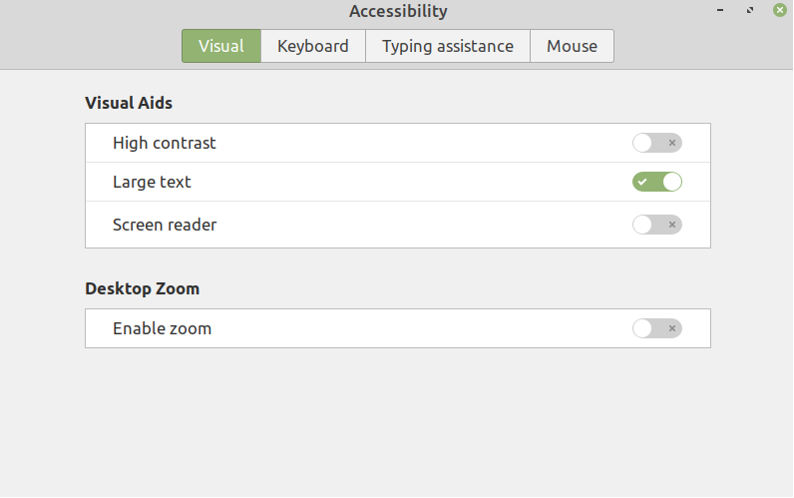The height and width of the screenshot is (498, 794).
Task: Click the Large text label
Action: [152, 182]
